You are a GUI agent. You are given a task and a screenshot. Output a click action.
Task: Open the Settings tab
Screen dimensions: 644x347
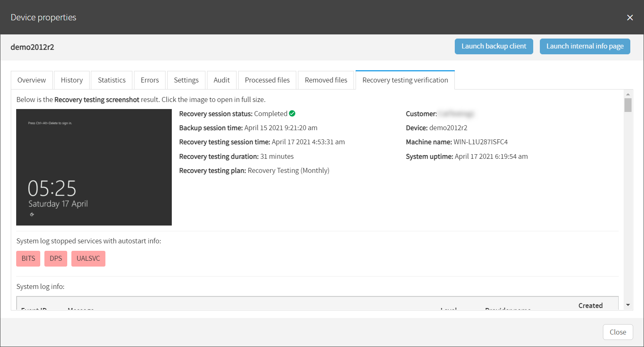[x=186, y=80]
